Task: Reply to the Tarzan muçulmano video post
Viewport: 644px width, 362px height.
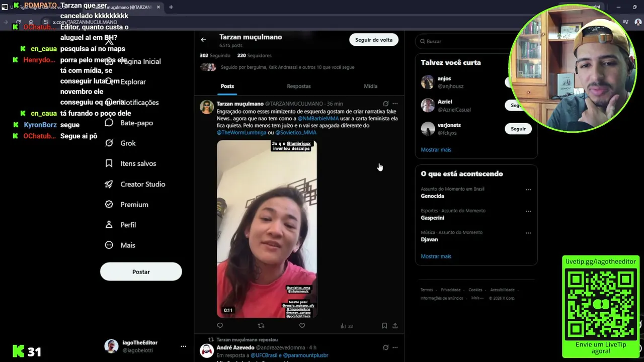Action: pyautogui.click(x=220, y=326)
